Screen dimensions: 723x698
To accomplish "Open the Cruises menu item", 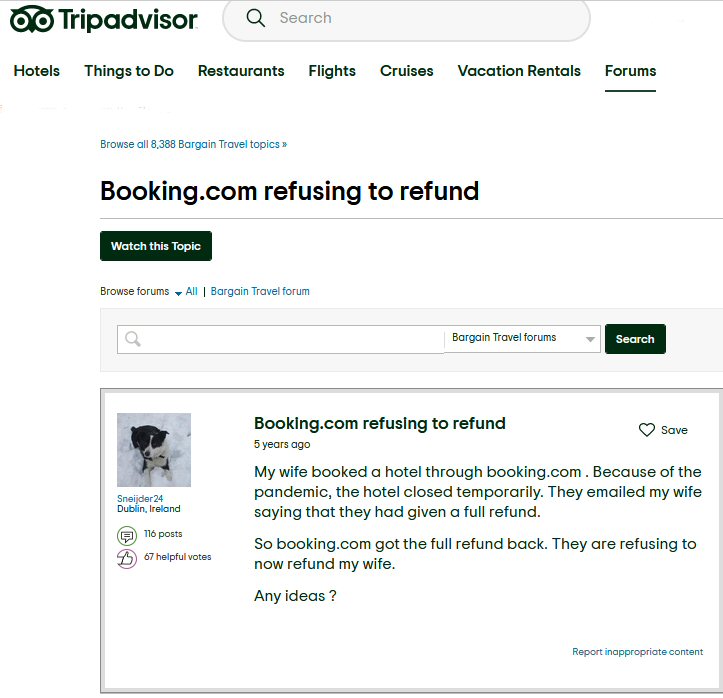I will pyautogui.click(x=407, y=71).
